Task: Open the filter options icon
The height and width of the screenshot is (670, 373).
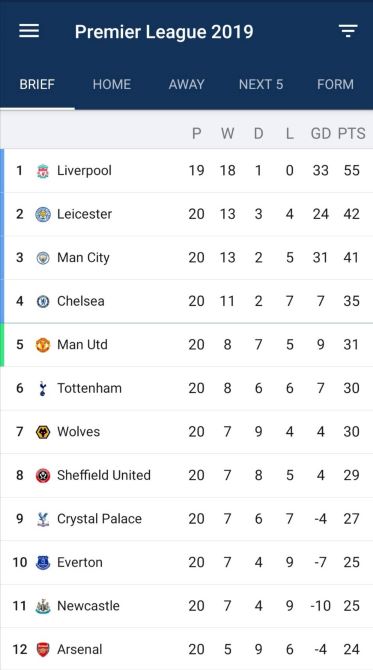Action: (348, 31)
